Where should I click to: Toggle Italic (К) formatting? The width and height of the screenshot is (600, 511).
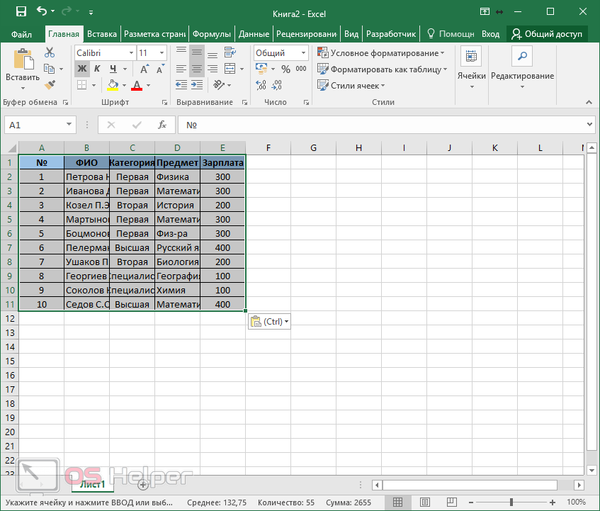point(97,69)
